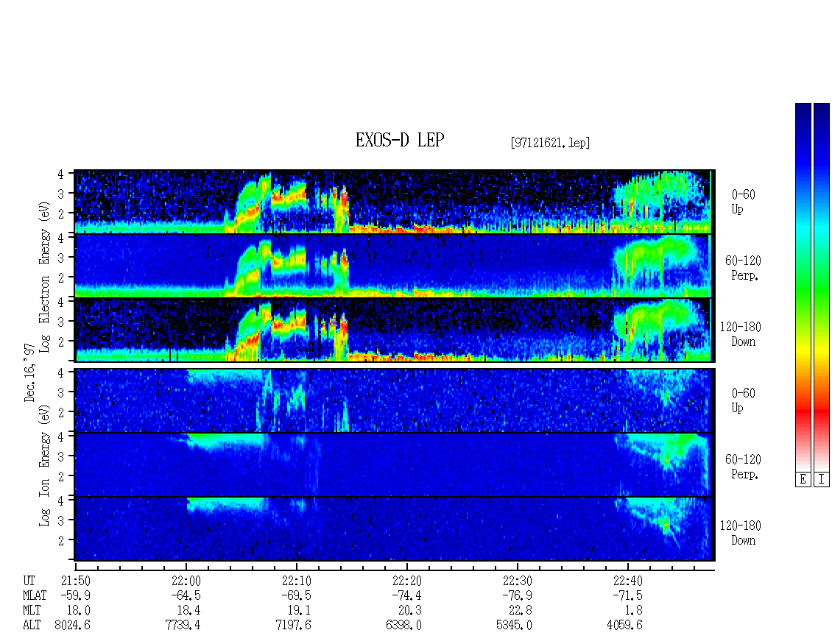Viewport: 832px width, 644px height.
Task: Click the ion 60-120 Perp. spectrogram panel
Action: 393,464
